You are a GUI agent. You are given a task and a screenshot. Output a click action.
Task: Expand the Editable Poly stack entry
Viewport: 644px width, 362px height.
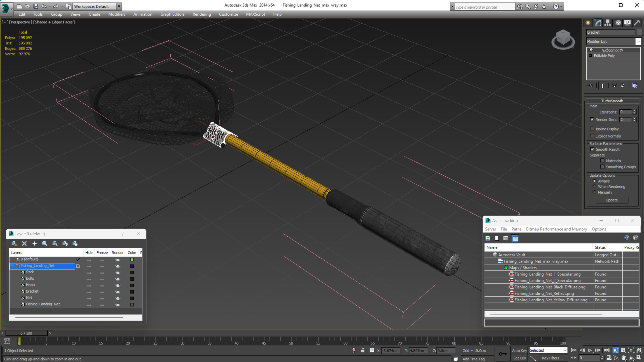(x=590, y=55)
